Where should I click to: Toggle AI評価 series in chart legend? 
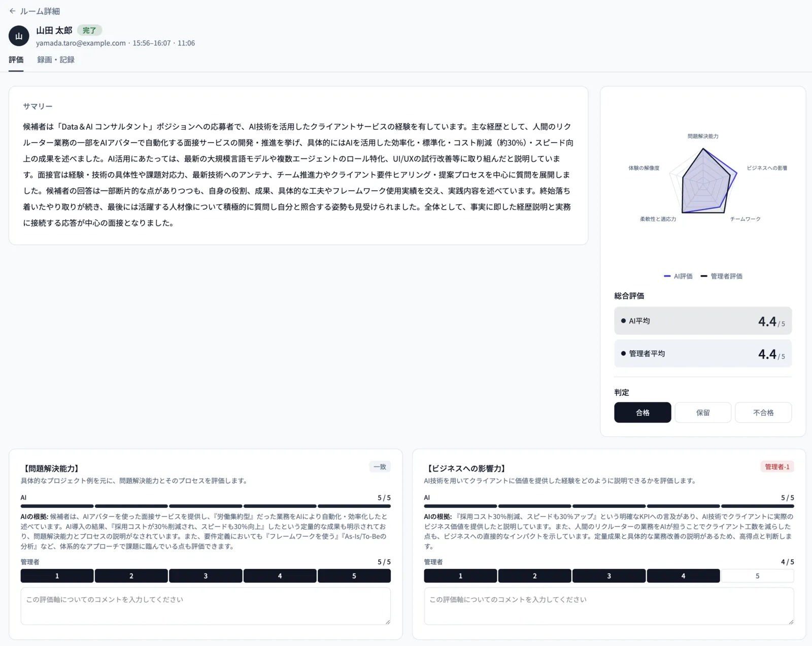[678, 276]
